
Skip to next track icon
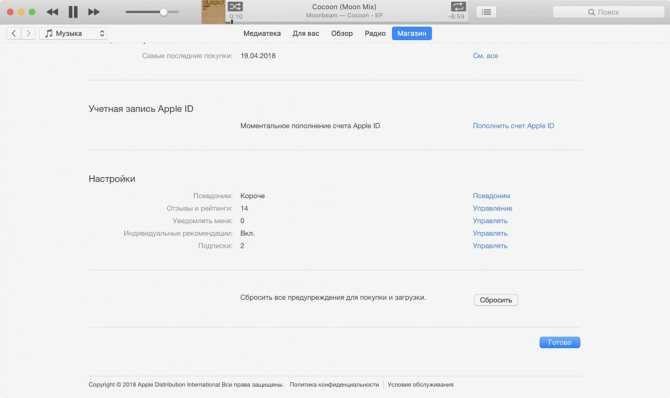[x=94, y=12]
